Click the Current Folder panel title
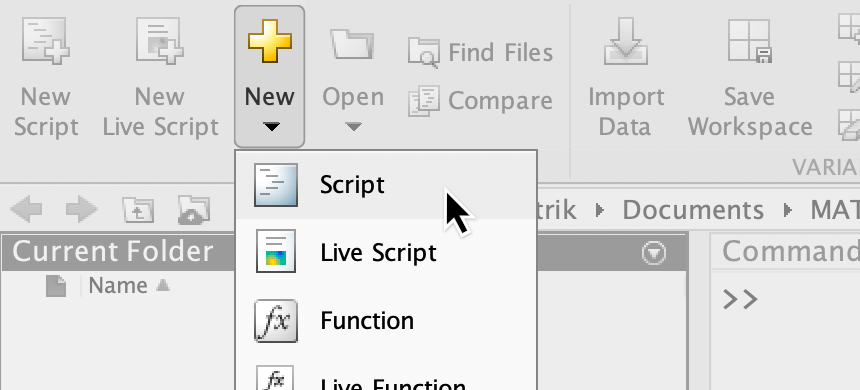 coord(112,252)
